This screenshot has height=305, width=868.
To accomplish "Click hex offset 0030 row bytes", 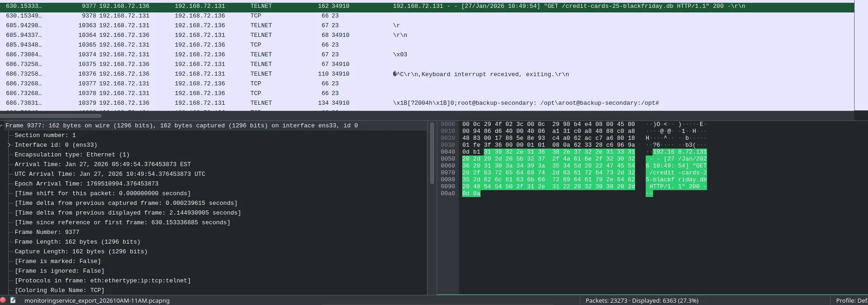I will [548, 145].
